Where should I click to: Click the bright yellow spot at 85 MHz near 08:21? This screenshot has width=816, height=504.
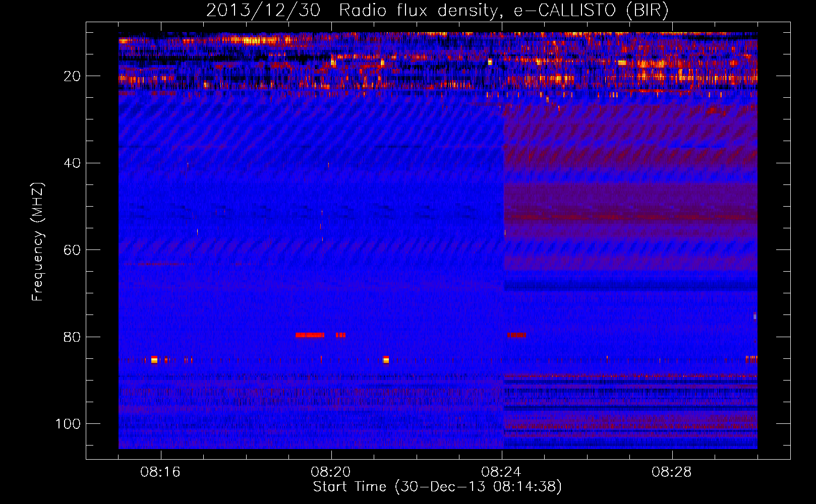pos(386,359)
